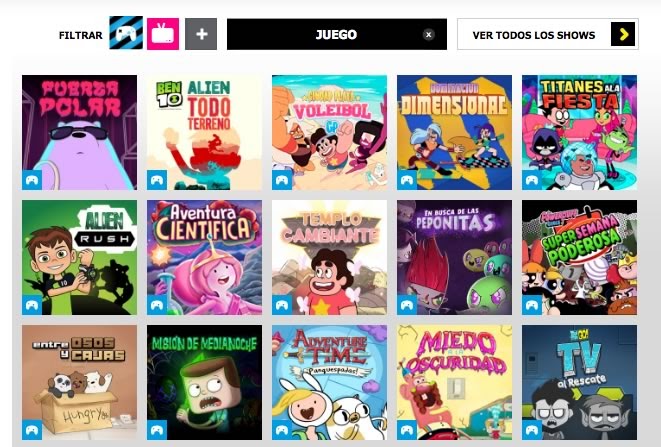Click gamepad icon on Misión de Medianoche tile

(x=157, y=430)
